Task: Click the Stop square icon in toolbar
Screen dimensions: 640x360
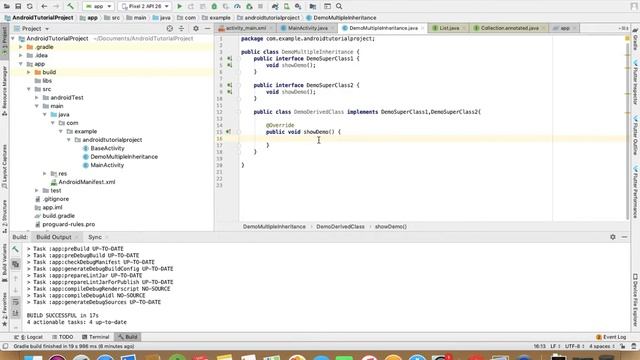Action: 260,7
